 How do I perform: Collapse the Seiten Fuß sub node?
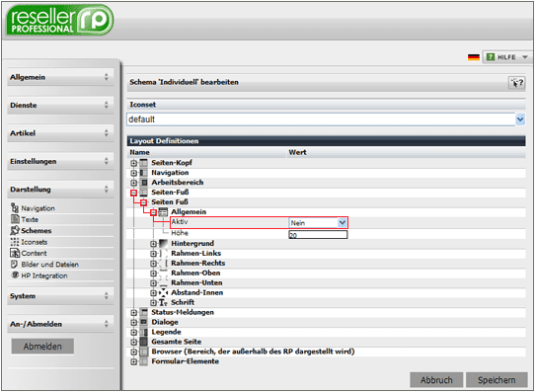coord(144,202)
